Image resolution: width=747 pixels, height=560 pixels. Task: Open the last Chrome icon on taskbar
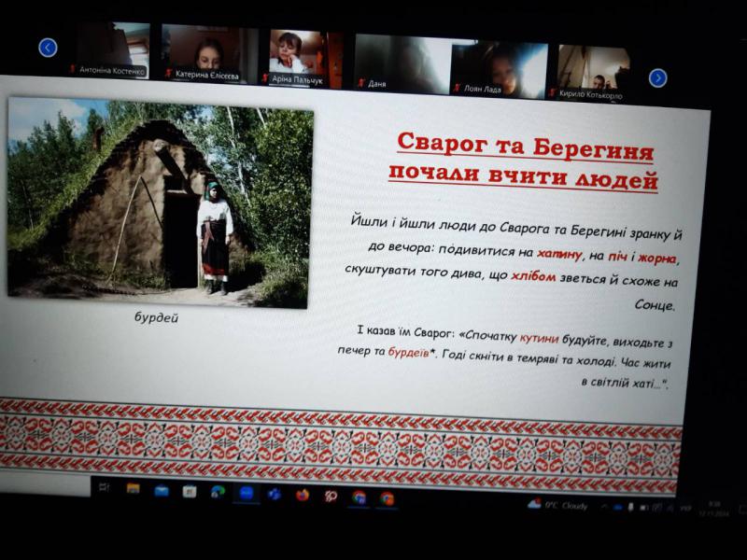pos(388,498)
